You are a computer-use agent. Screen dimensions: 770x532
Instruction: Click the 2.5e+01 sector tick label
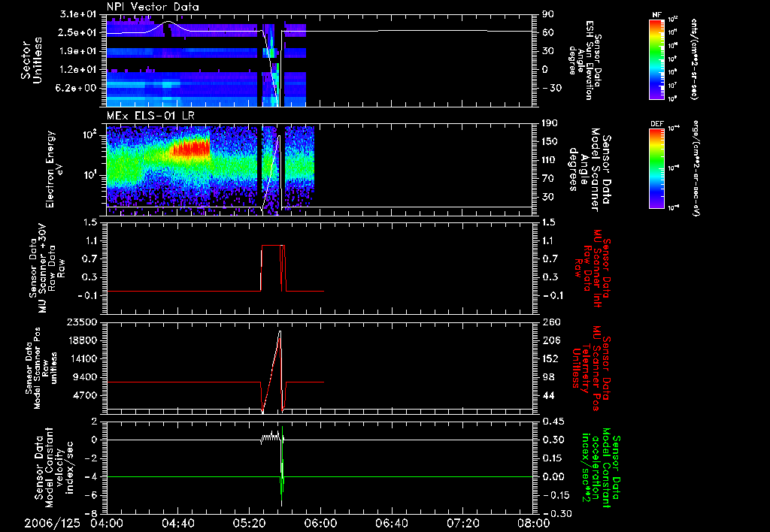(x=77, y=32)
